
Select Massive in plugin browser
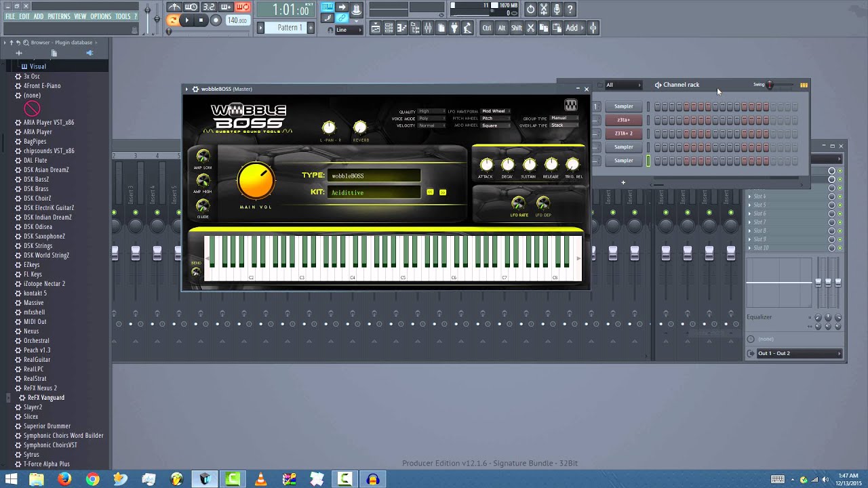pos(33,303)
